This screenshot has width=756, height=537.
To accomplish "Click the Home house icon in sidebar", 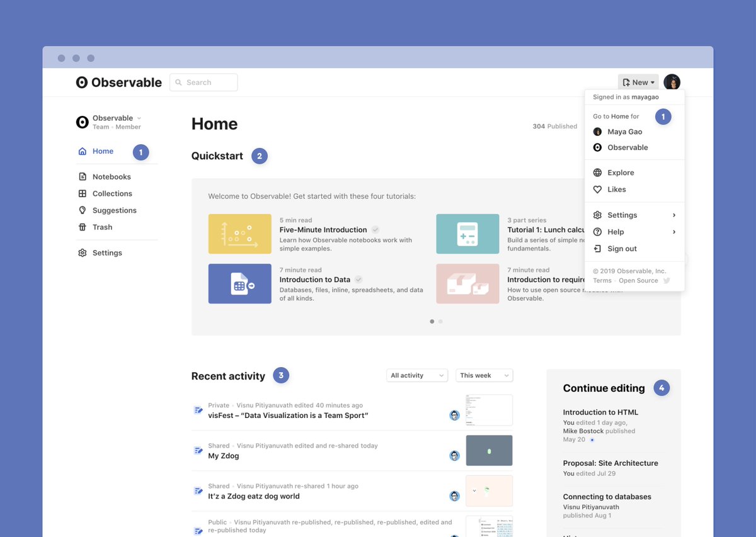I will (82, 151).
